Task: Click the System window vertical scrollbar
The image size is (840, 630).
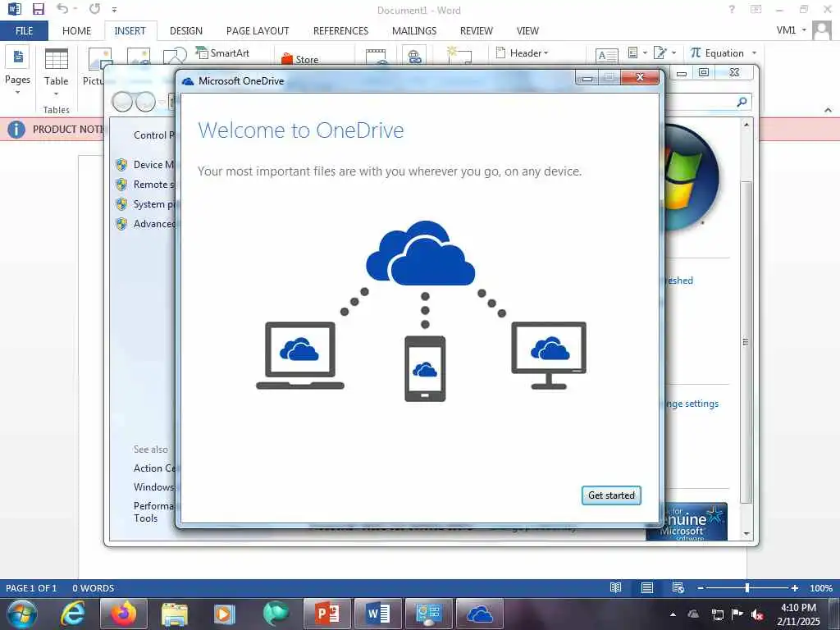Action: [x=746, y=342]
